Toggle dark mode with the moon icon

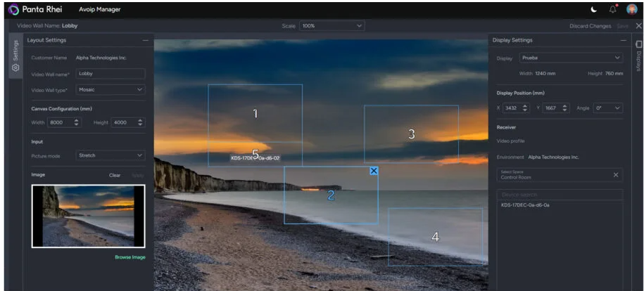click(593, 9)
